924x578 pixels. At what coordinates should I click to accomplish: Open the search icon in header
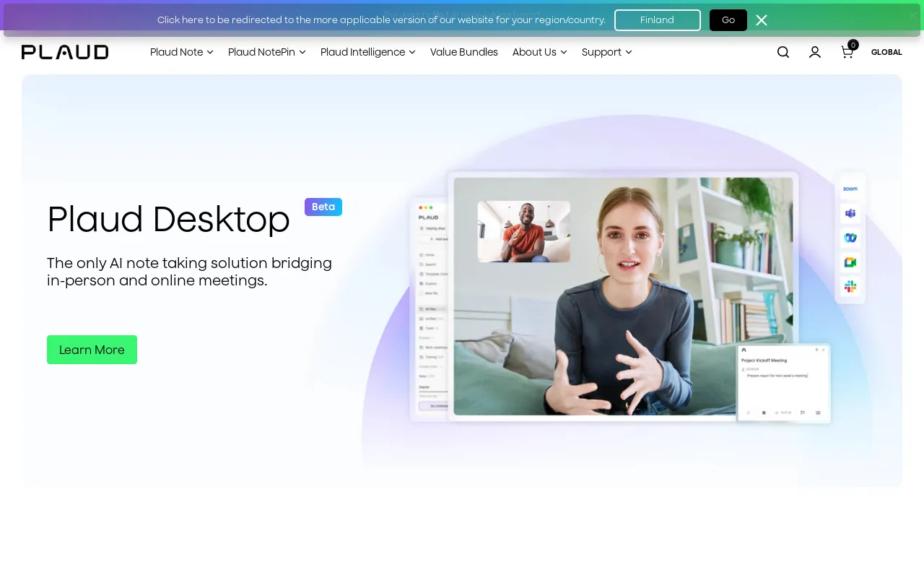pos(783,52)
